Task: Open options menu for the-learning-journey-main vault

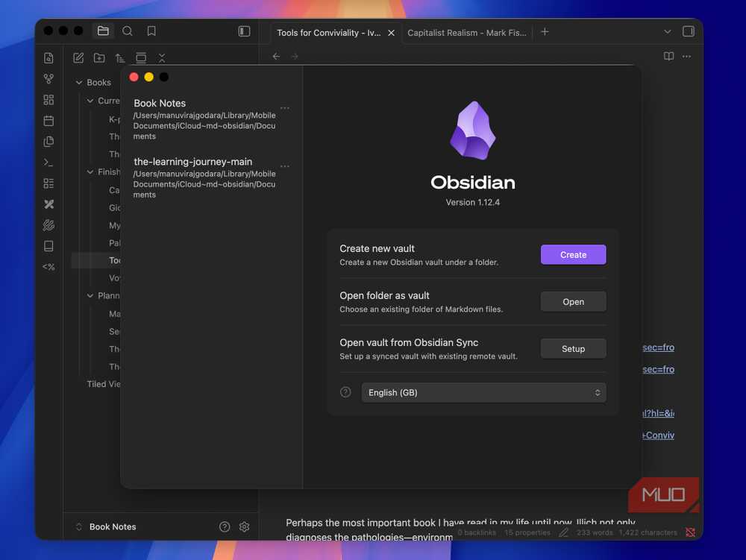Action: (284, 166)
